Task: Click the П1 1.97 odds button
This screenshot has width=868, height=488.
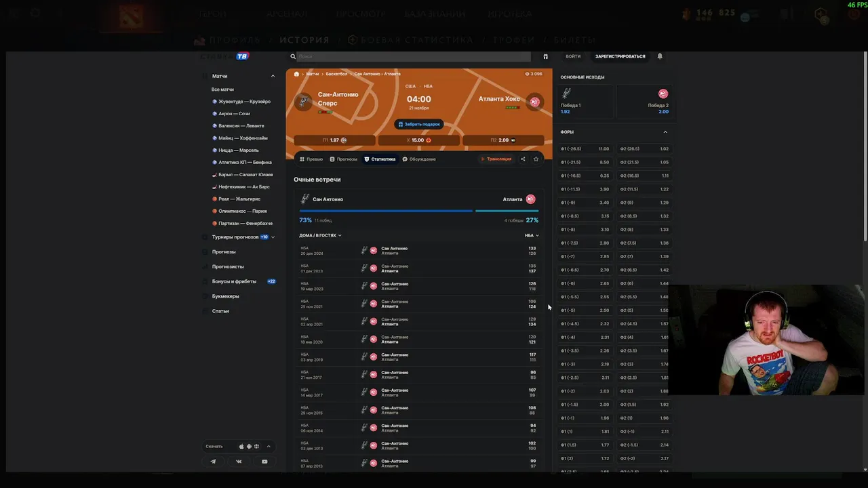Action: tap(334, 140)
